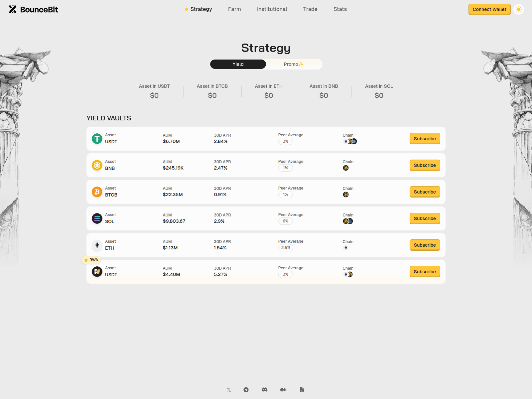The width and height of the screenshot is (532, 399).
Task: Subscribe to the SOL vault
Action: 425,218
